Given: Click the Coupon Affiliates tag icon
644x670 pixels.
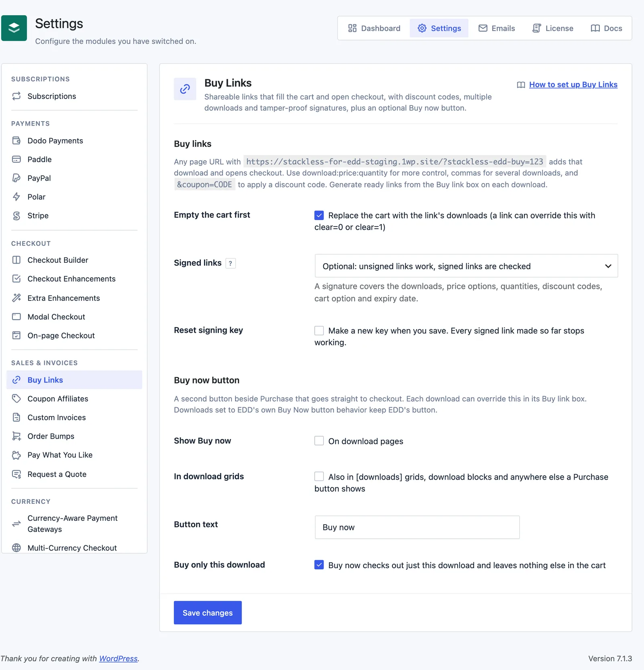Looking at the screenshot, I should [17, 399].
